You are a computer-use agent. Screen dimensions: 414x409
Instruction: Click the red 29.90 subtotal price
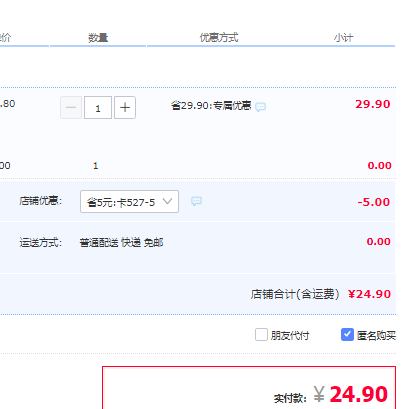[373, 104]
